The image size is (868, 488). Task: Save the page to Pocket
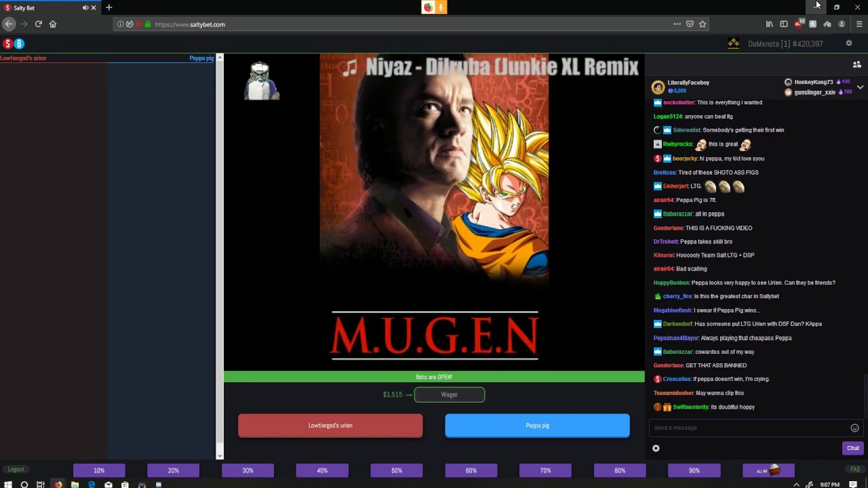coord(690,24)
